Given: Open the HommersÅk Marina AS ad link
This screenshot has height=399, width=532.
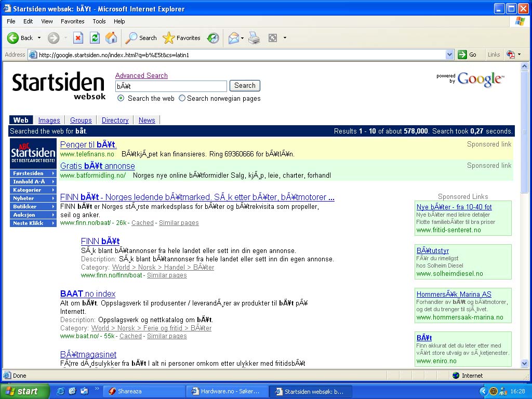Looking at the screenshot, I should (454, 294).
